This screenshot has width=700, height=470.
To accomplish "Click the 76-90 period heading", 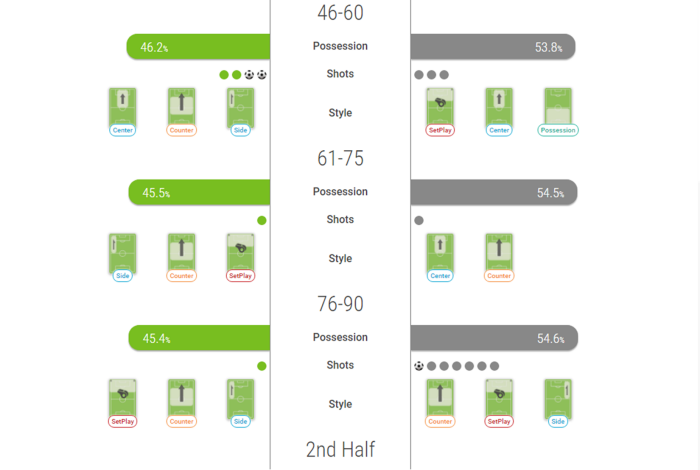I will point(340,304).
